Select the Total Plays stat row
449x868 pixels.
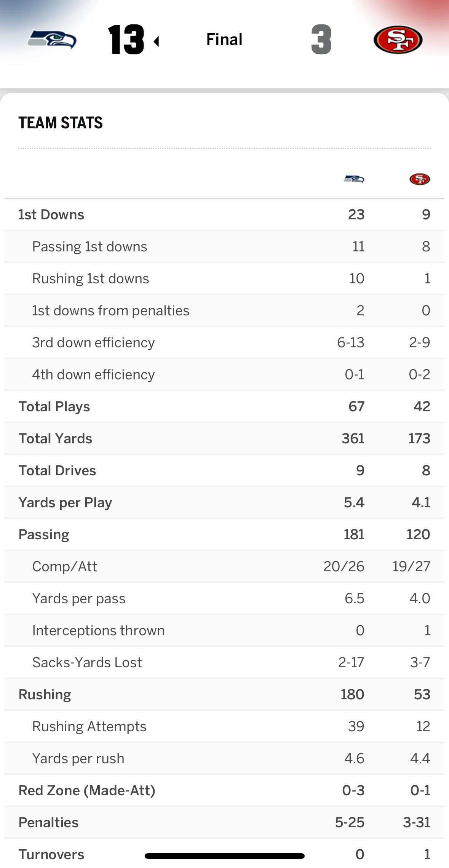click(54, 406)
